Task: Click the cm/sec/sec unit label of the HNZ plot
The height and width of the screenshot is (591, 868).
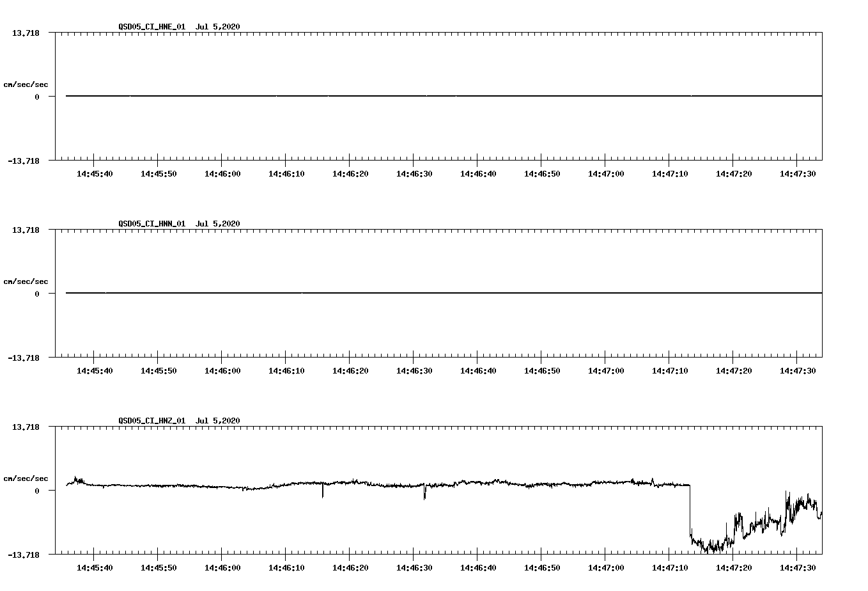Action: (26, 478)
